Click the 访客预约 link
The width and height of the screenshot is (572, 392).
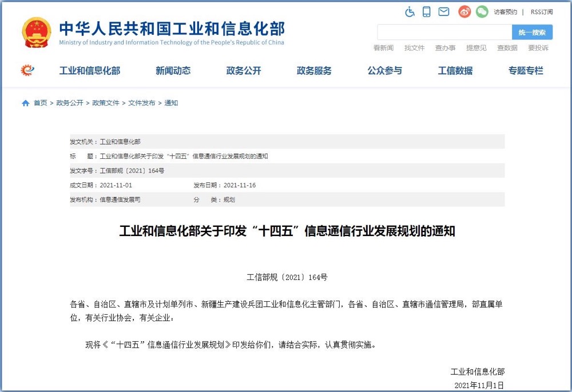point(505,12)
